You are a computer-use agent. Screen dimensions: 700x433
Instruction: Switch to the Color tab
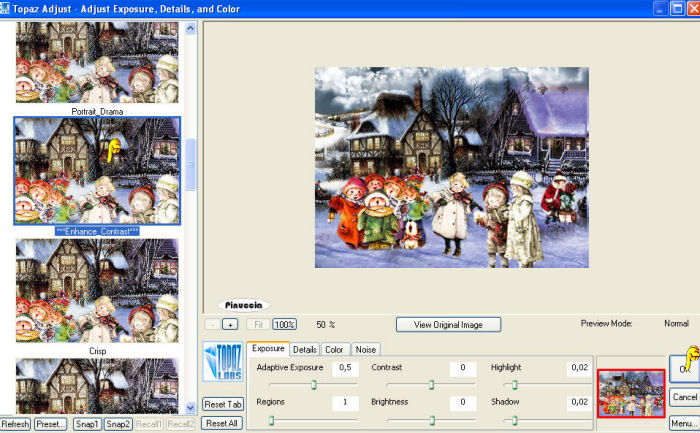coord(334,350)
